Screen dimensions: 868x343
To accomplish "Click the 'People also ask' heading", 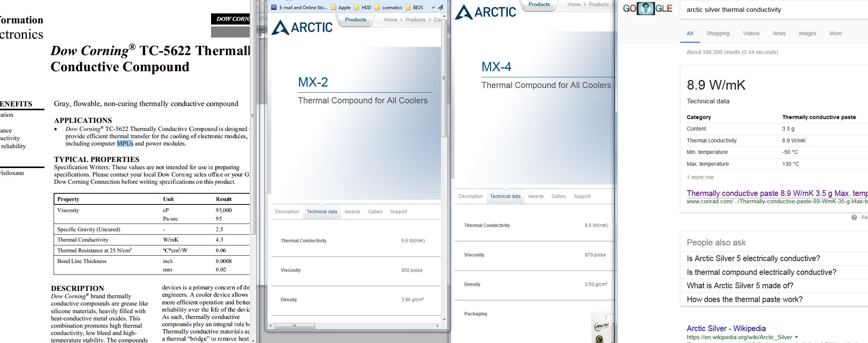I will [716, 243].
